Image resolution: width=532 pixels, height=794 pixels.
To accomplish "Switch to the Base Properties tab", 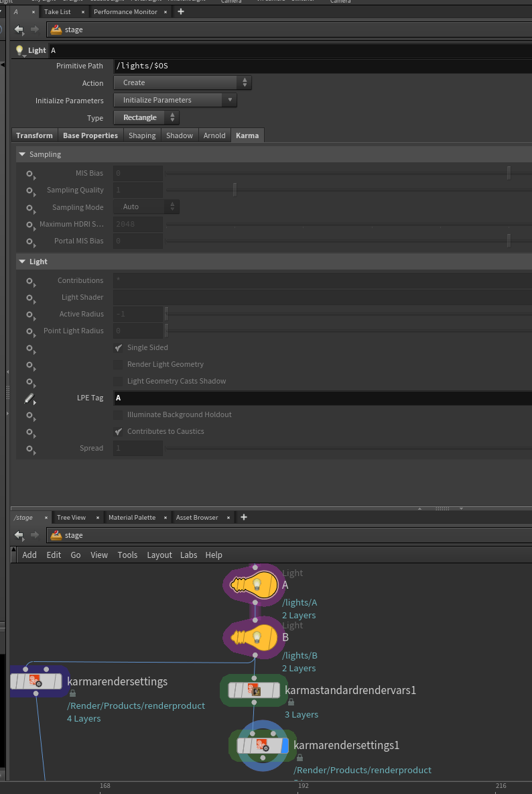I will pyautogui.click(x=90, y=135).
